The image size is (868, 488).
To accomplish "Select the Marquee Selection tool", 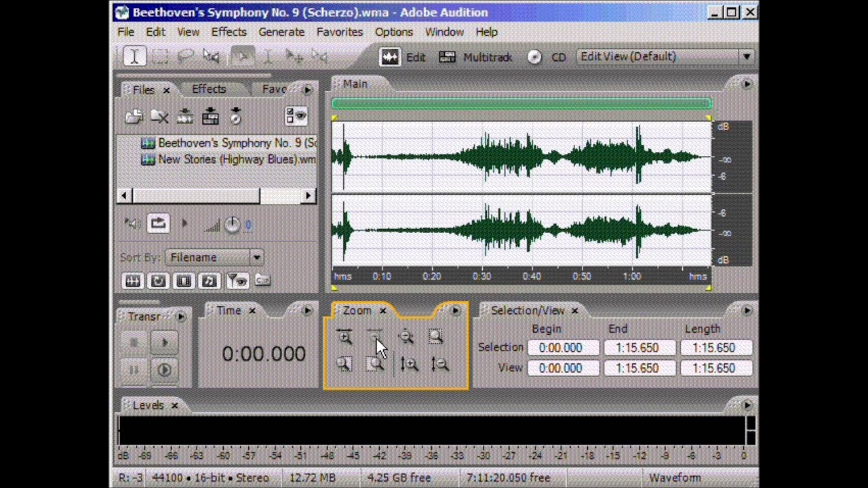I will (160, 57).
